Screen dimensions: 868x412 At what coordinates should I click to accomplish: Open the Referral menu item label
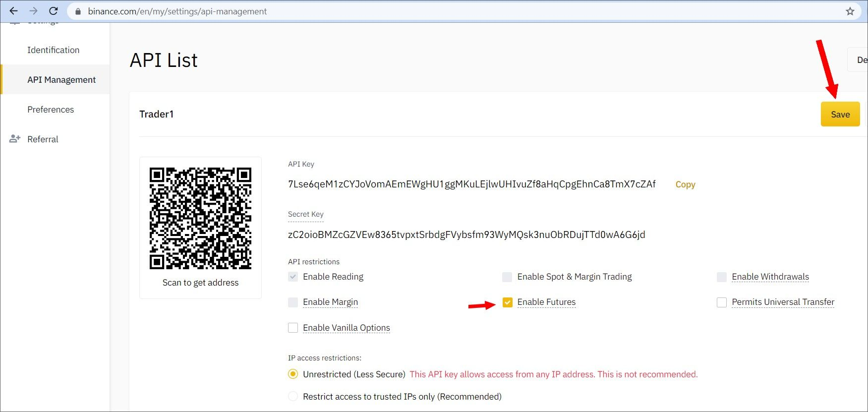pos(43,139)
